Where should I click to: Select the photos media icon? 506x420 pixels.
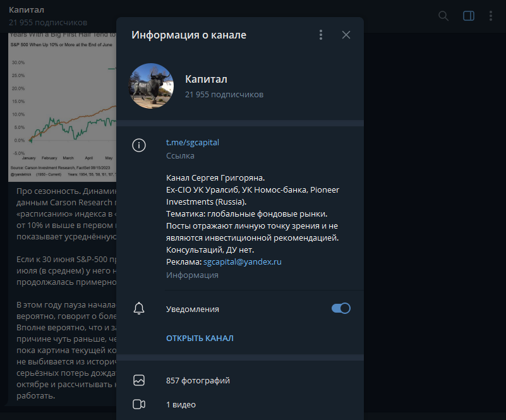coord(139,380)
